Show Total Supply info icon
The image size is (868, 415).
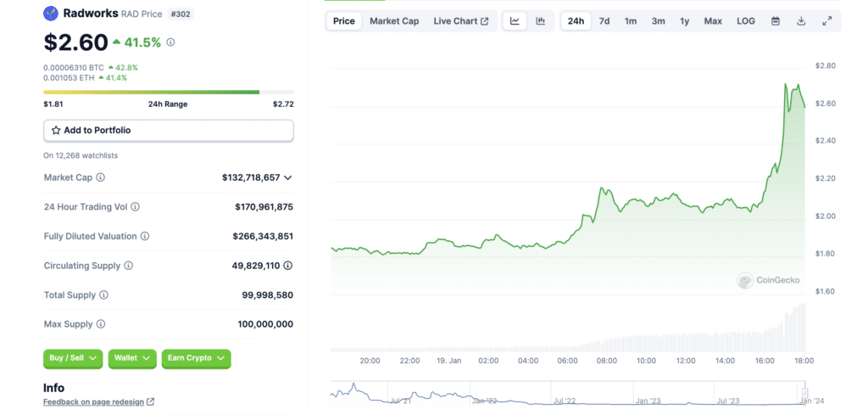point(103,295)
